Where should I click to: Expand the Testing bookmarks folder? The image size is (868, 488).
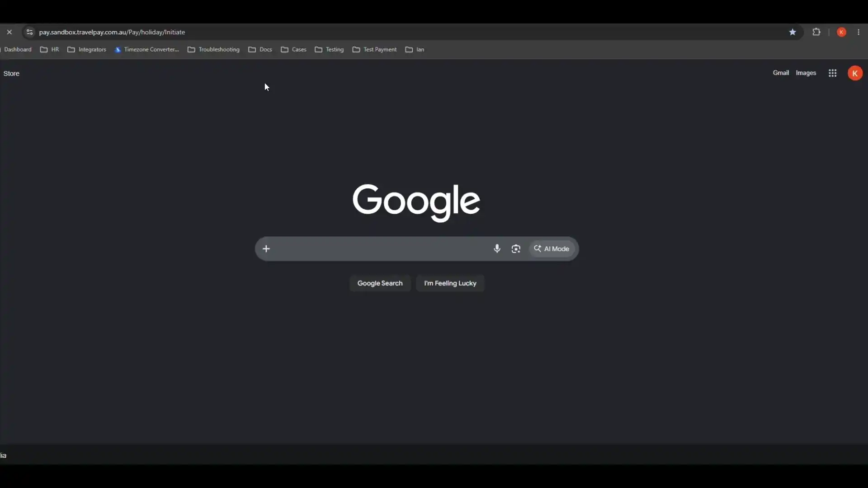pyautogui.click(x=329, y=49)
